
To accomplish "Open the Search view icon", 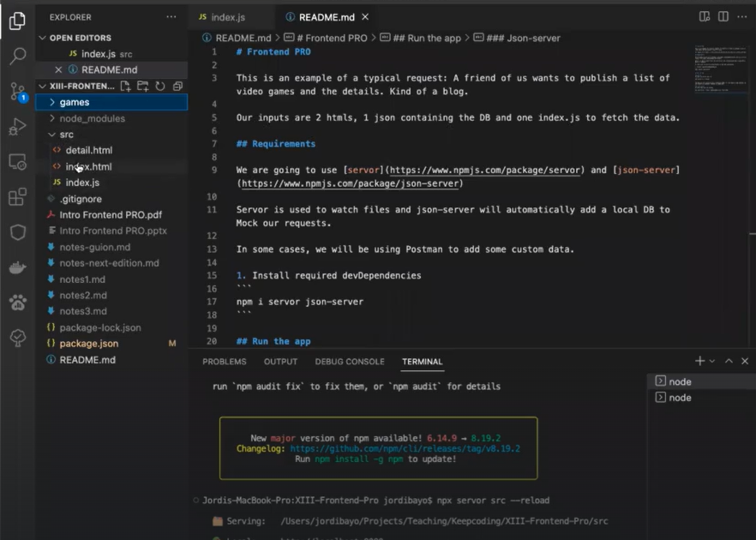I will 17,56.
